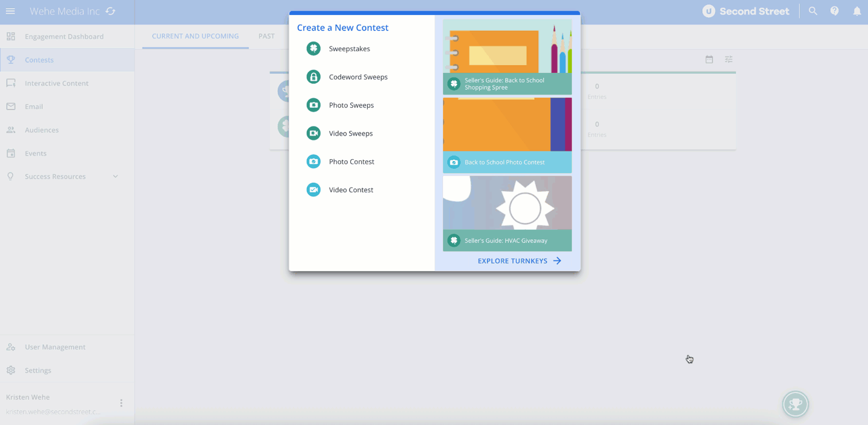Click the hamburger menu icon
The width and height of the screenshot is (868, 425).
[x=10, y=11]
